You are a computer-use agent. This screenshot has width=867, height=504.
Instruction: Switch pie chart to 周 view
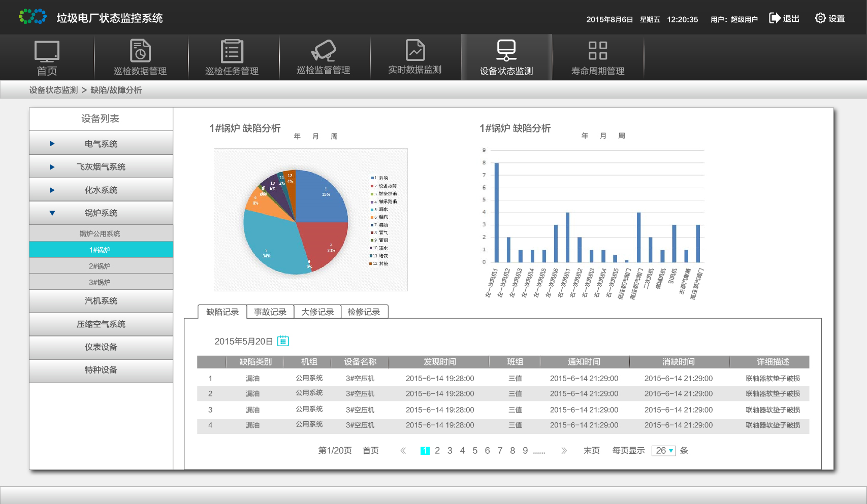point(334,136)
